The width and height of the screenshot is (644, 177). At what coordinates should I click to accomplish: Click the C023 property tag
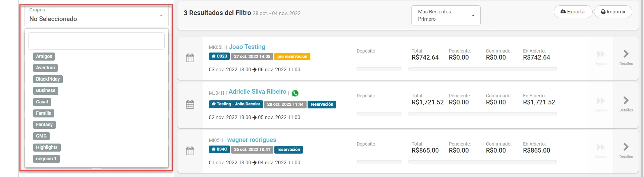click(219, 56)
